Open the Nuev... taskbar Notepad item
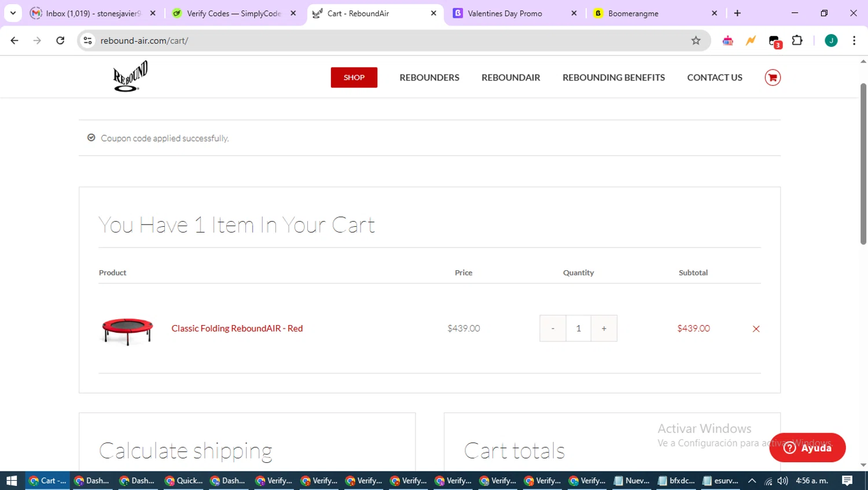The height and width of the screenshot is (490, 868). (x=632, y=481)
